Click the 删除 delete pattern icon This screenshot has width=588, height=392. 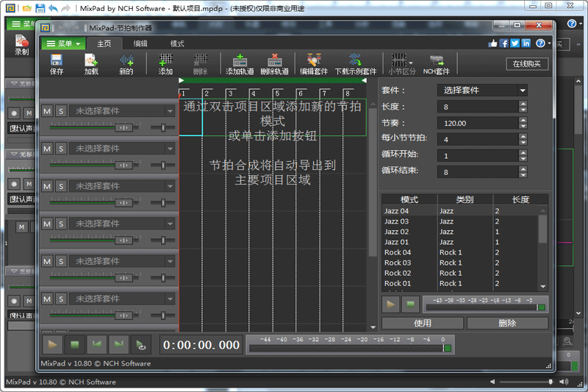point(200,64)
